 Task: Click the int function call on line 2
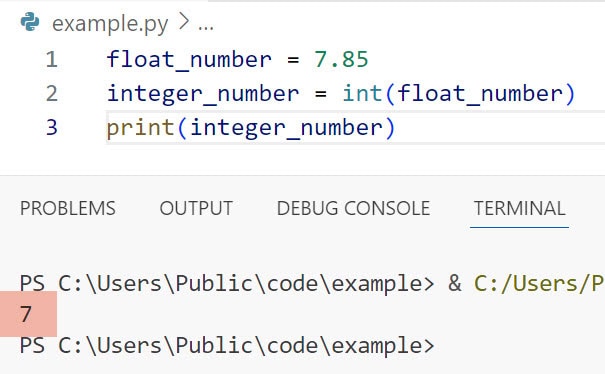tap(362, 93)
